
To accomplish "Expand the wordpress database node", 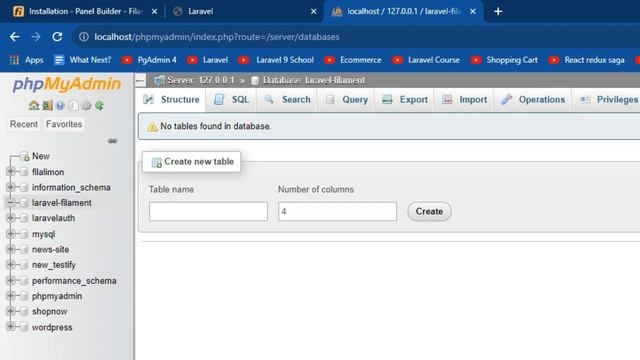I will point(11,327).
